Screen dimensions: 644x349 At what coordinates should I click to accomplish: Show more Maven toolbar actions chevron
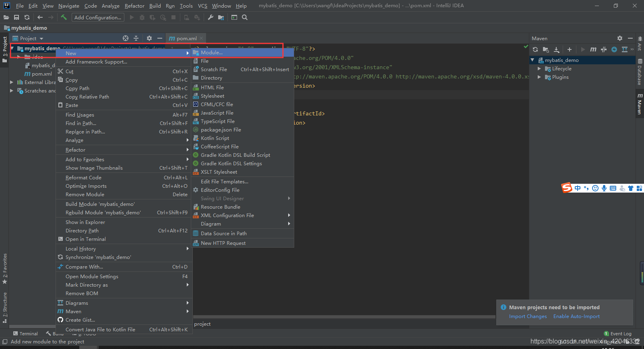pos(632,49)
